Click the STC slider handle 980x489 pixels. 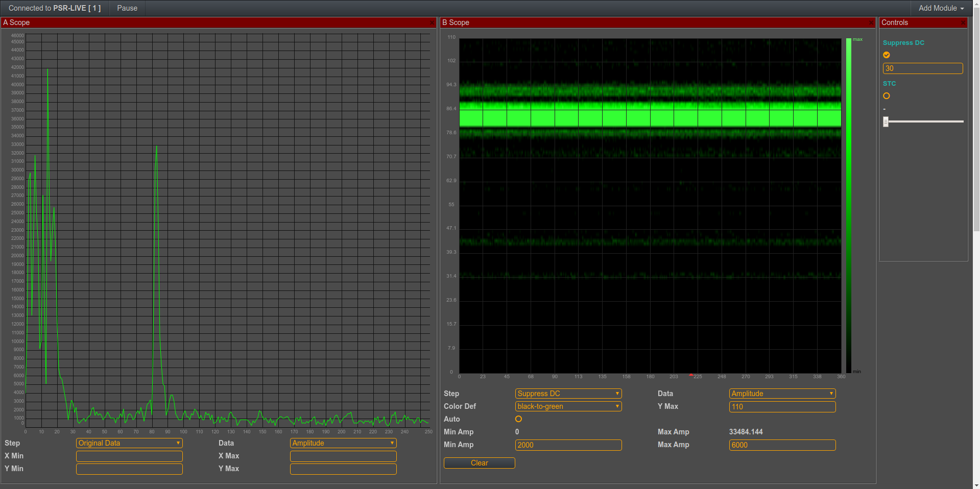coord(886,121)
